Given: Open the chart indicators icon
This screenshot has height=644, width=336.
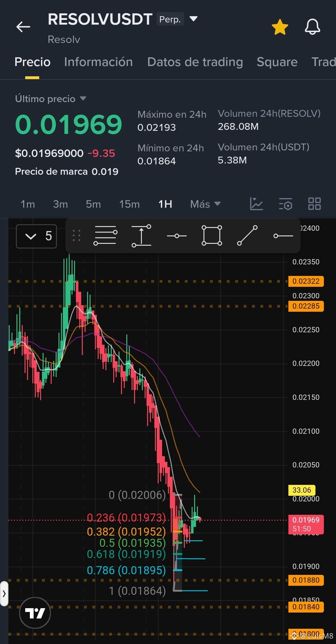Looking at the screenshot, I should [257, 204].
